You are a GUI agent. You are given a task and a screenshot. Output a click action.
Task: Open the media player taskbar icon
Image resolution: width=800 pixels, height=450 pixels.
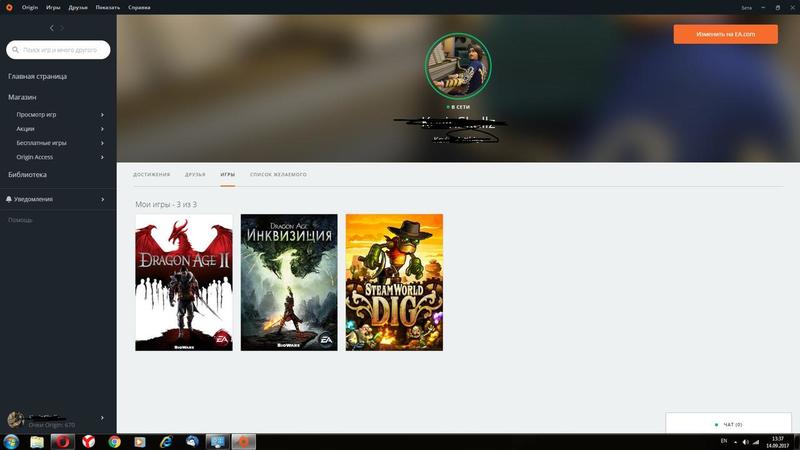pos(140,442)
